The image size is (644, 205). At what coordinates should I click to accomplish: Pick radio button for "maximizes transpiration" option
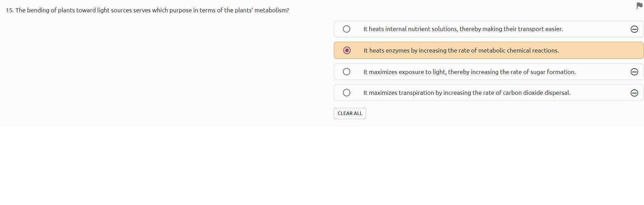[x=347, y=93]
